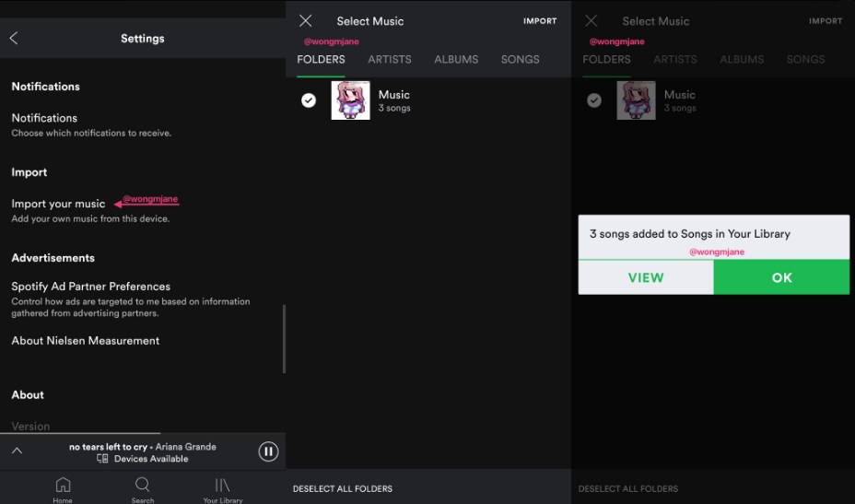Tap the Devices Available icon
The height and width of the screenshot is (504, 855).
tap(103, 459)
